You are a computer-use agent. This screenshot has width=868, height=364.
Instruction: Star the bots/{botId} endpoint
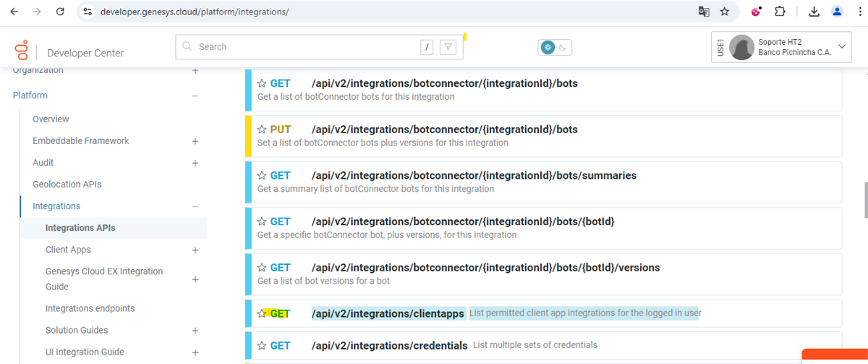[263, 221]
